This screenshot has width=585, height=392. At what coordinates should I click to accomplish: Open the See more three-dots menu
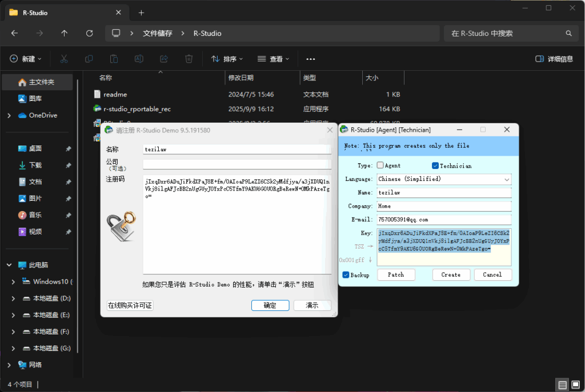click(310, 59)
